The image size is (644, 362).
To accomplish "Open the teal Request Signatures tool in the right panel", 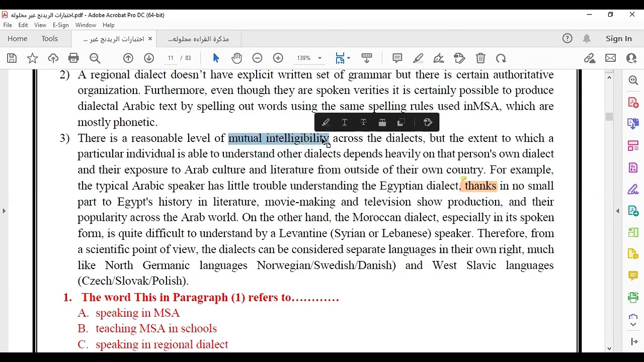I will point(633,211).
